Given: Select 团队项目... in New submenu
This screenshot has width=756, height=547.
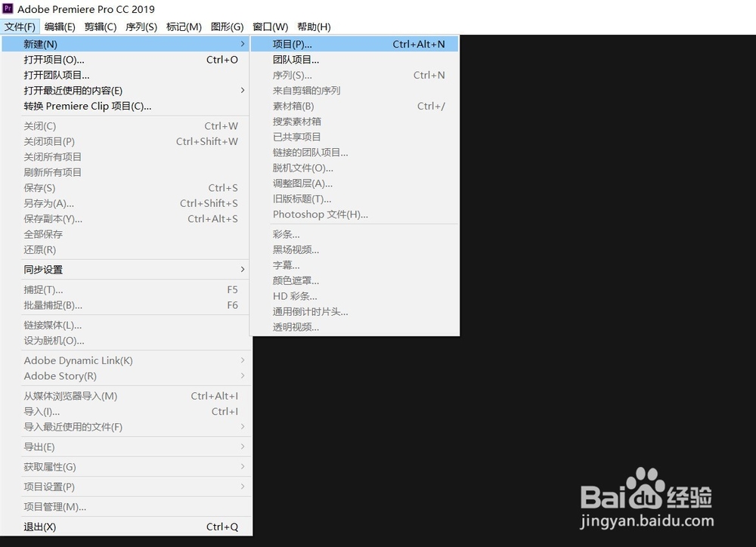Looking at the screenshot, I should pyautogui.click(x=355, y=60).
